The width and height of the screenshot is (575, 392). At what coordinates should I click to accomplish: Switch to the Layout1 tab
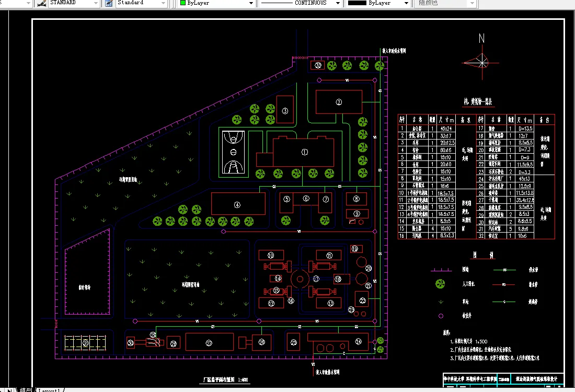[x=50, y=390]
